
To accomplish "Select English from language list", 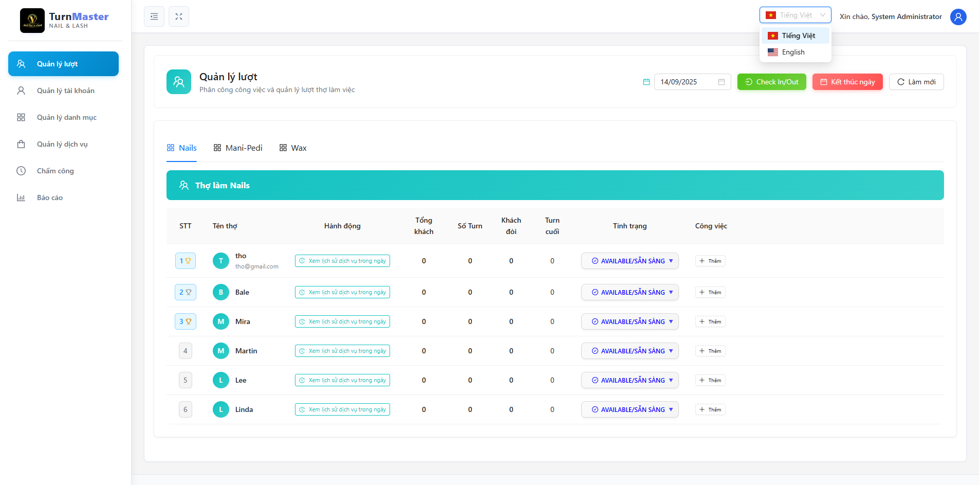I will pos(793,52).
